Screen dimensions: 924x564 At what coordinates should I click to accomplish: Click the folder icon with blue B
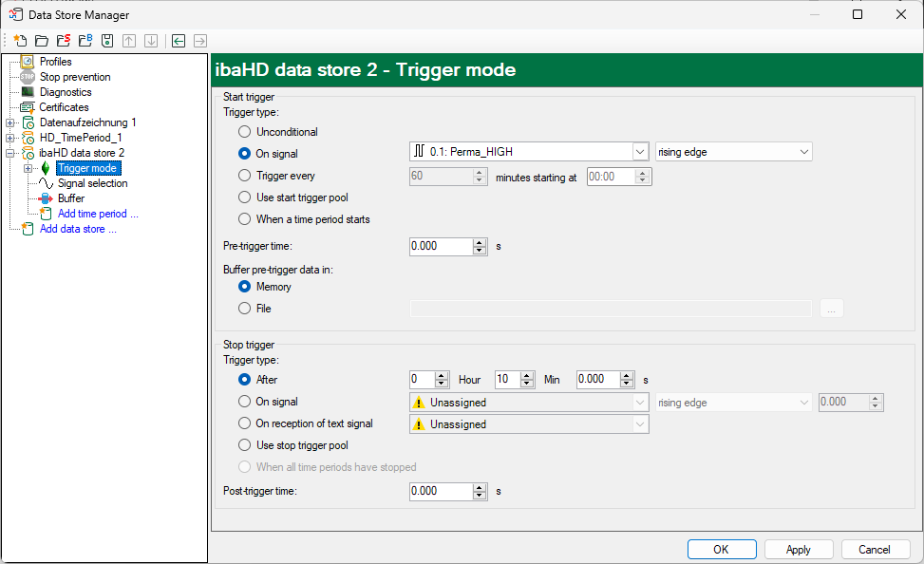pyautogui.click(x=85, y=41)
